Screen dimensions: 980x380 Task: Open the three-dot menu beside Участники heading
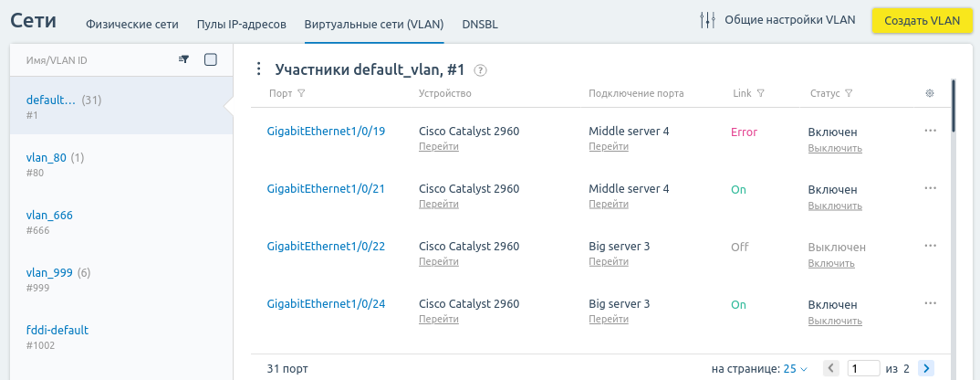point(259,69)
